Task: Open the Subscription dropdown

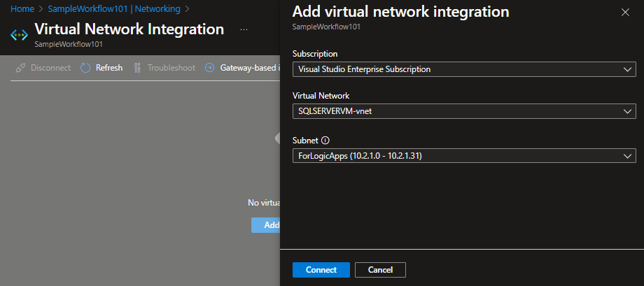Action: pos(464,69)
